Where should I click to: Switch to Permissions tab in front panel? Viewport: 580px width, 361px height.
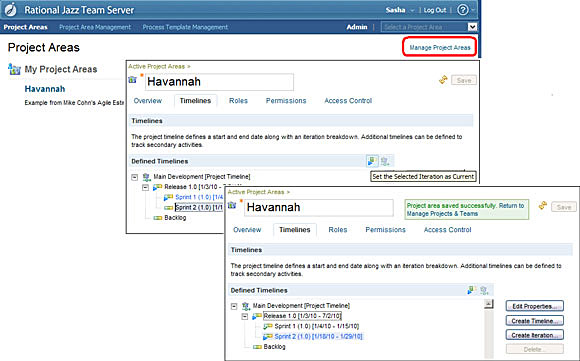pos(385,230)
